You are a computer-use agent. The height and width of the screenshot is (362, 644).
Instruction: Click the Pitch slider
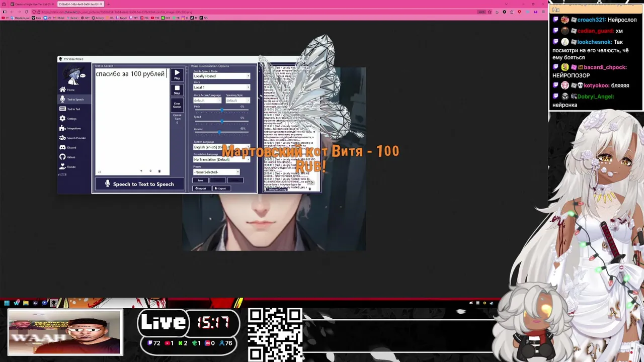pyautogui.click(x=221, y=110)
